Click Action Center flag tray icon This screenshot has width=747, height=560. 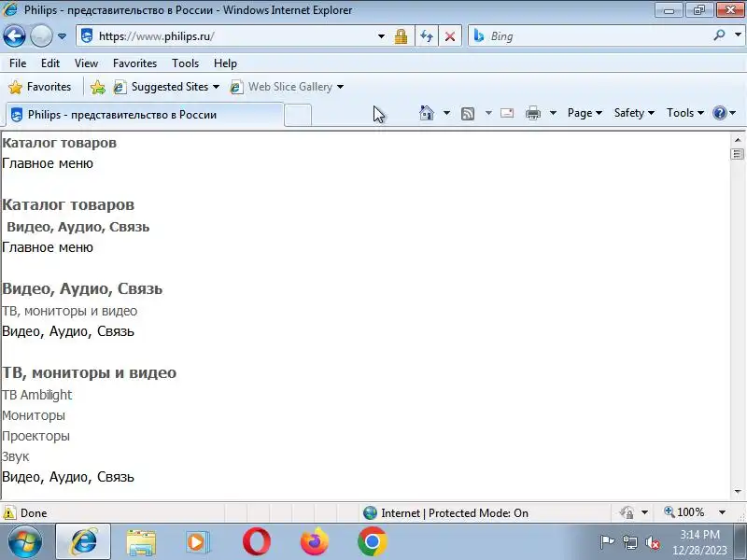click(x=607, y=542)
